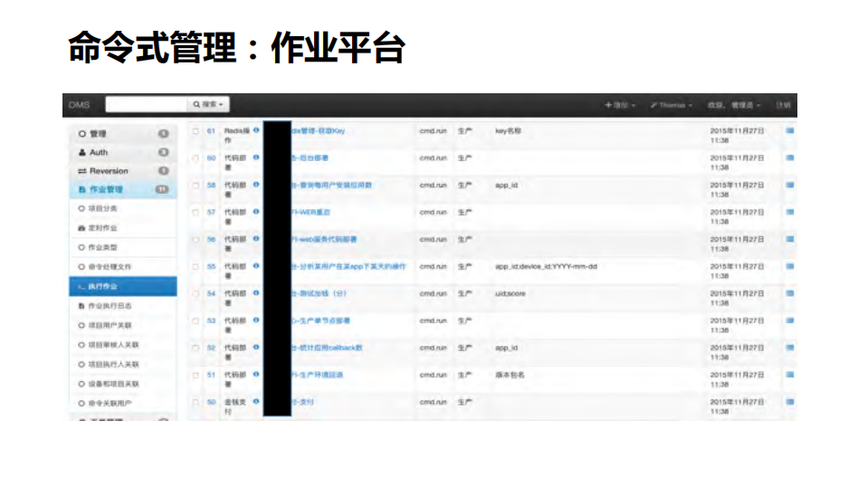
Task: Tick the checkbox for row 57
Action: coord(196,213)
